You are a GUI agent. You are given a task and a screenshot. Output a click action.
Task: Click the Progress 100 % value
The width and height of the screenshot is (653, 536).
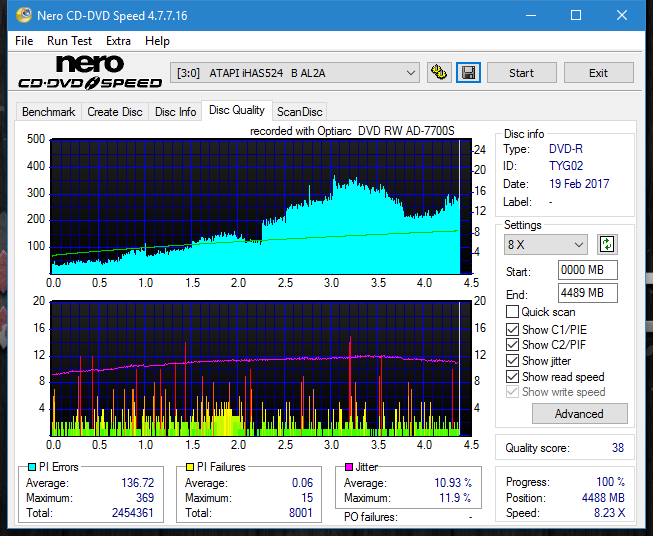[x=611, y=482]
